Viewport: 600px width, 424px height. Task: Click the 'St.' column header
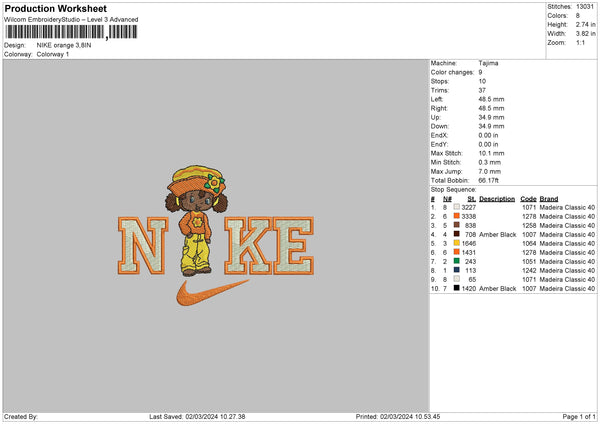point(471,199)
